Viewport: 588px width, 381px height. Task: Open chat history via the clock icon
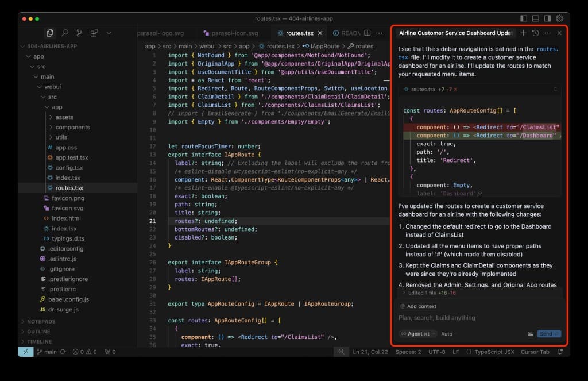(535, 33)
